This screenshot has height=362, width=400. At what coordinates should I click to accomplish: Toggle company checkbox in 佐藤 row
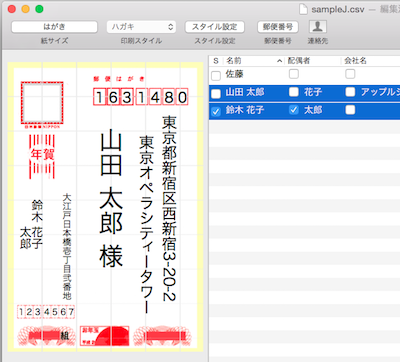coord(350,74)
